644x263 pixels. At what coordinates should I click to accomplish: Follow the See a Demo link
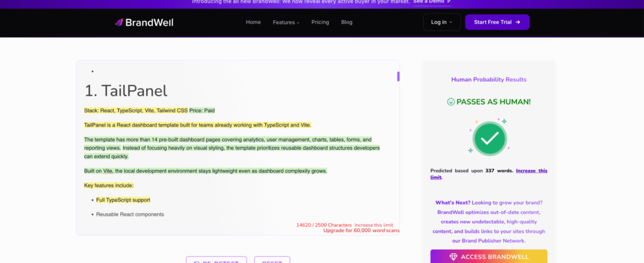(431, 2)
